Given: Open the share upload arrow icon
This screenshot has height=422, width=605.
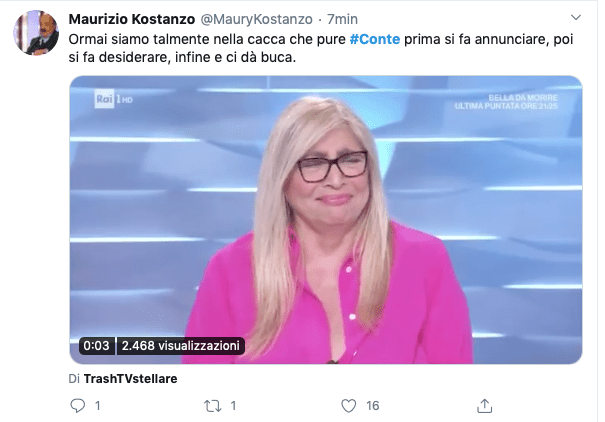Looking at the screenshot, I should pos(484,406).
